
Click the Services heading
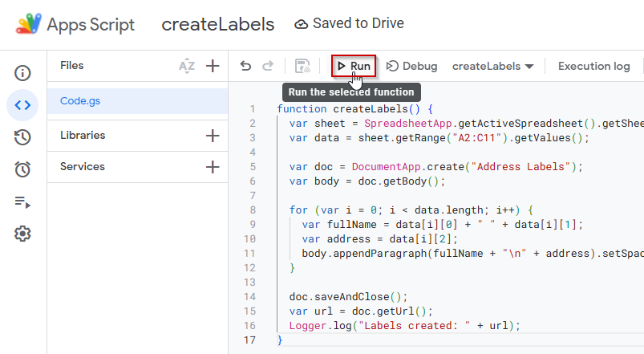click(x=83, y=166)
